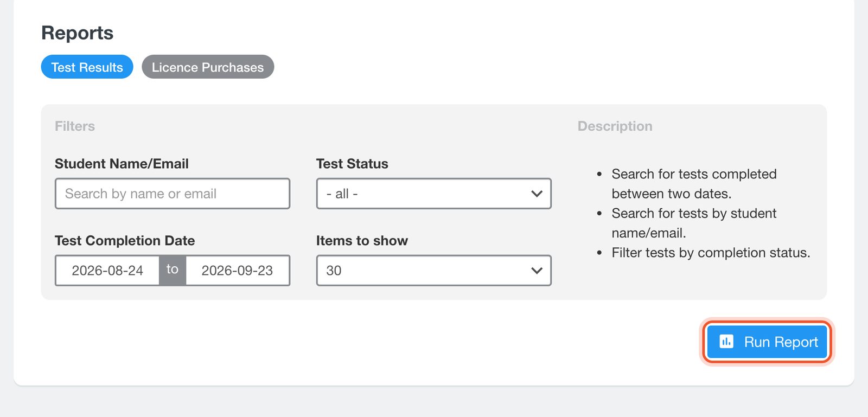
Task: Click the Run Report button
Action: click(767, 342)
